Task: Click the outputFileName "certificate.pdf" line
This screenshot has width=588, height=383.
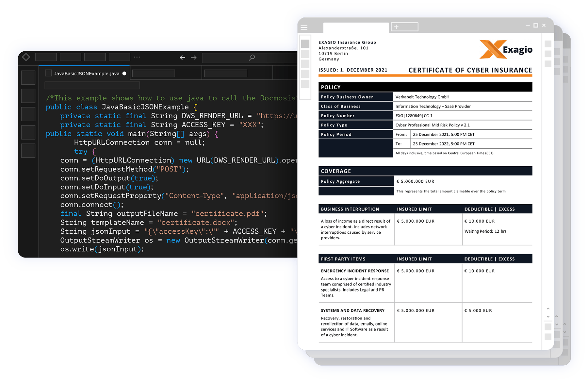Action: [x=163, y=213]
